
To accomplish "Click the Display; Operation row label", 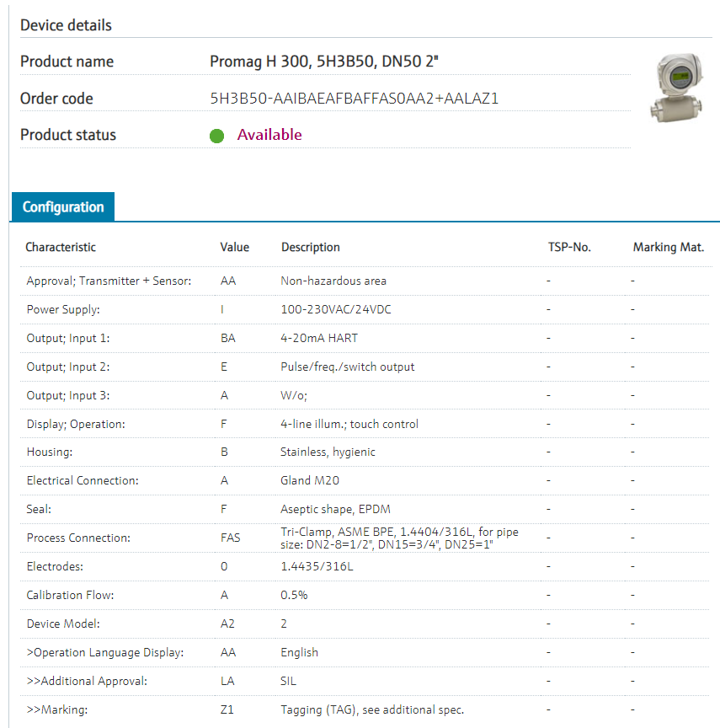I will (x=76, y=424).
